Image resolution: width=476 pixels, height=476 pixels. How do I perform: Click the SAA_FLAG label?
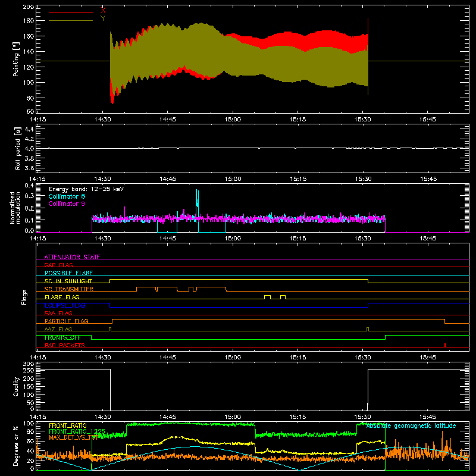tap(58, 313)
